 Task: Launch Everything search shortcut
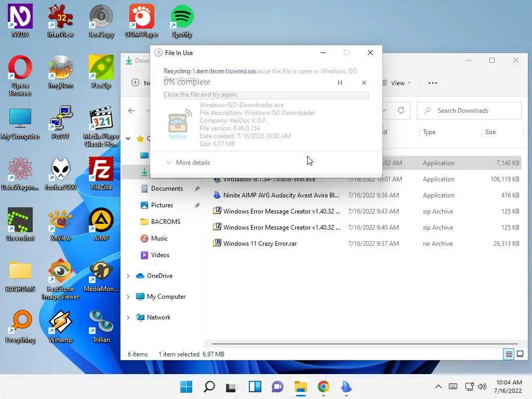click(20, 326)
